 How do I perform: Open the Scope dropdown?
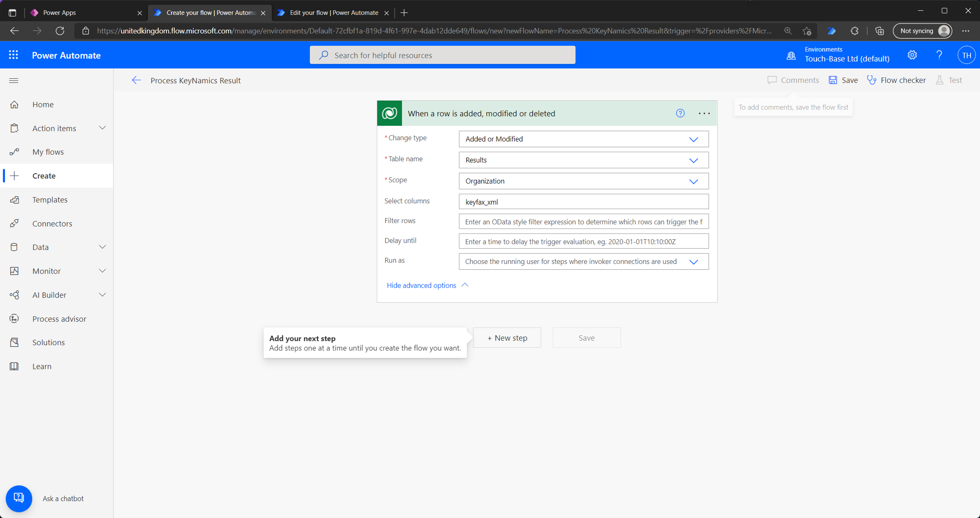click(693, 181)
